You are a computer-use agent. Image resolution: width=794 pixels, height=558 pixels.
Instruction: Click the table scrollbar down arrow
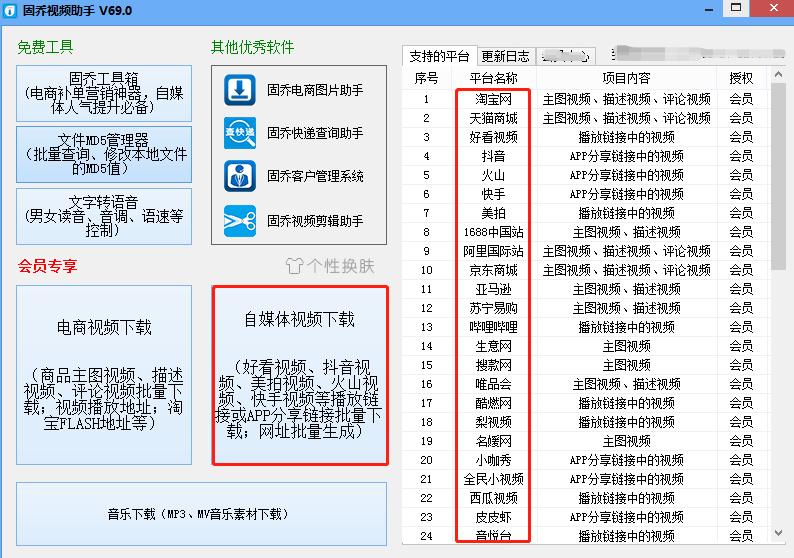pos(778,533)
